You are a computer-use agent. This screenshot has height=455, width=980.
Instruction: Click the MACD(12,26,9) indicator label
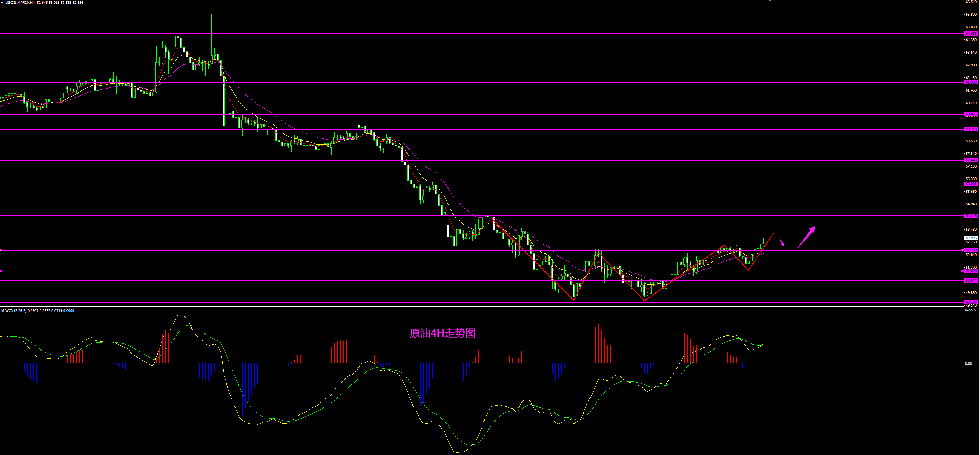[x=14, y=311]
